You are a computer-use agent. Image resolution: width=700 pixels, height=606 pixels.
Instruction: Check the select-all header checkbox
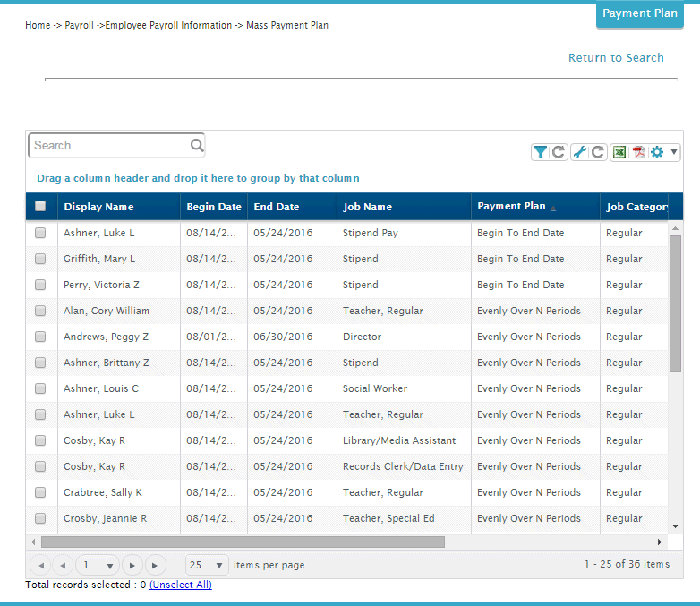coord(40,207)
